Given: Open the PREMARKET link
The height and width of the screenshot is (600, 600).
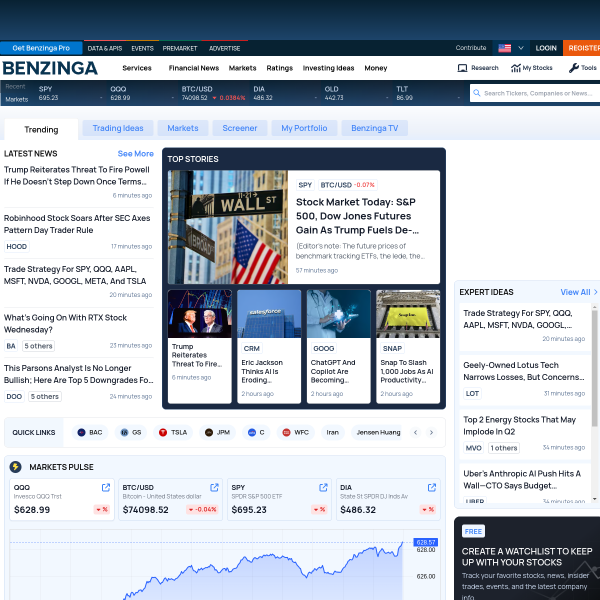Looking at the screenshot, I should point(180,49).
